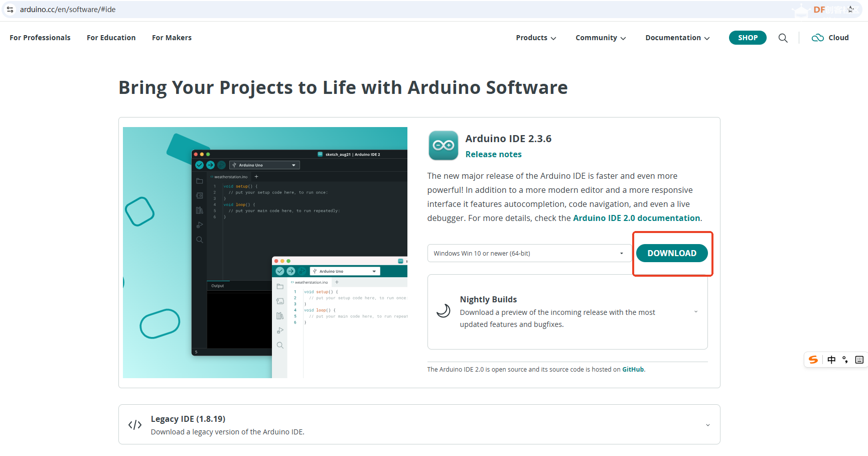Click the Legacy IDE code brackets icon
Screen dimensions: 868x456
[x=135, y=425]
